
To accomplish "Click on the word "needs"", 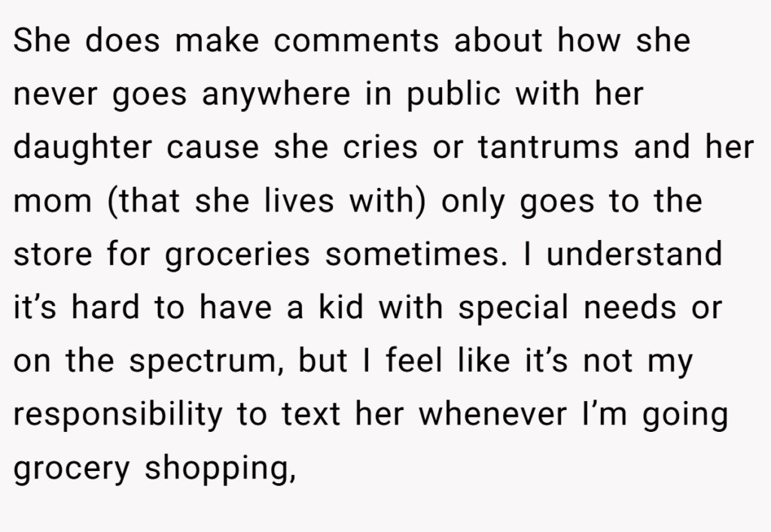I will pos(630,308).
